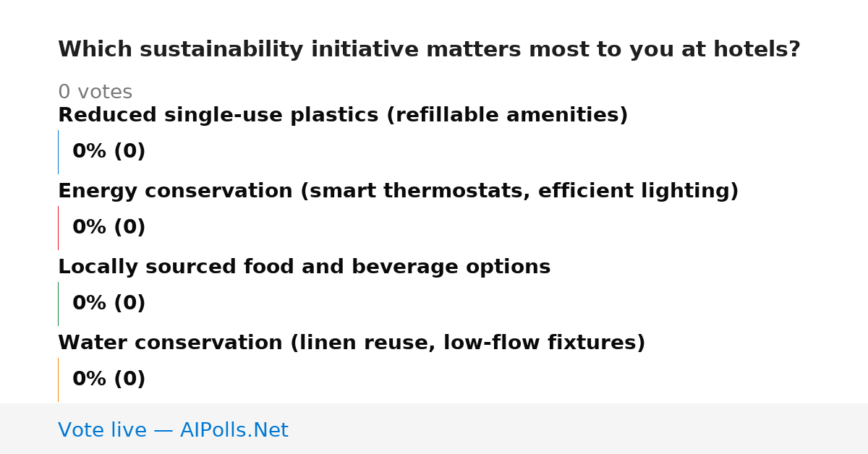Select the 'Reduced single-use plastics' option
The width and height of the screenshot is (868, 454).
[x=343, y=116]
